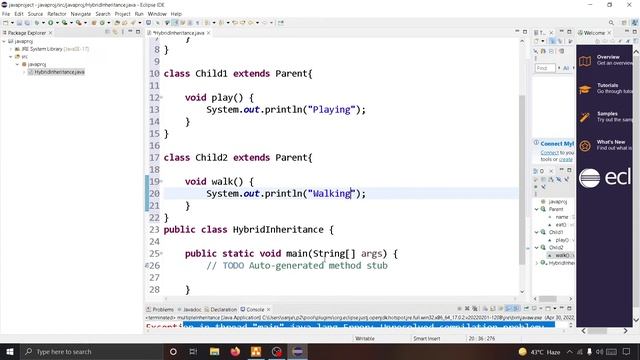Click the Save toolbar icon
Viewport: 640px width, 360px height.
point(19,23)
